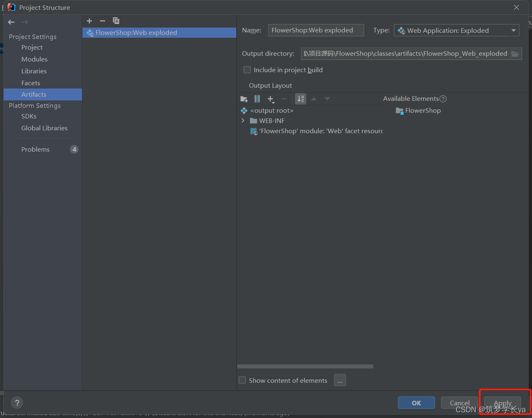Screen dimensions: 532x418
Task: Click the Output Layout tab
Action: [x=270, y=86]
